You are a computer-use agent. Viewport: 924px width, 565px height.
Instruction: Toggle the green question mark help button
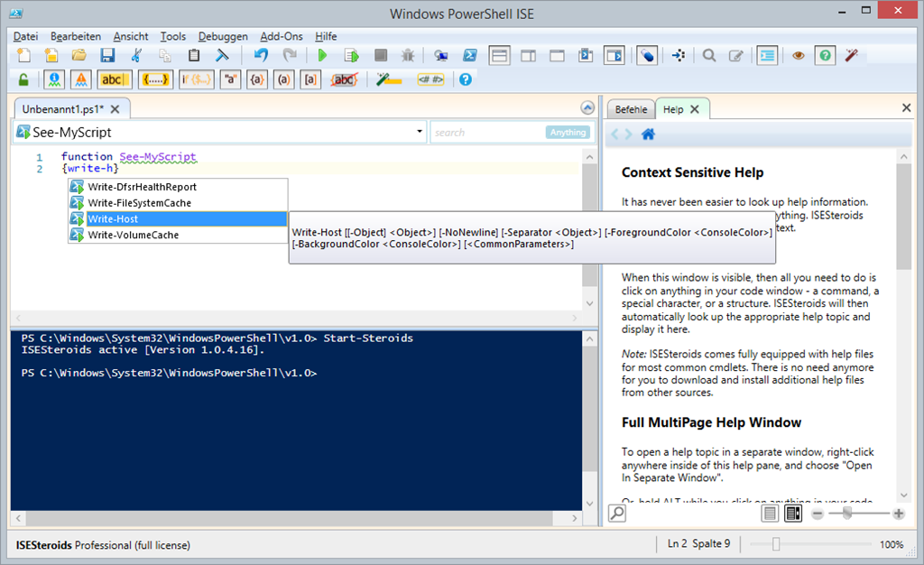tap(825, 55)
